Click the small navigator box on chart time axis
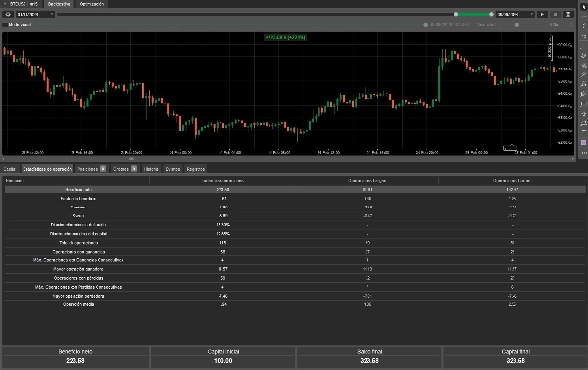Viewport: 588px width, 370px height. [x=510, y=148]
